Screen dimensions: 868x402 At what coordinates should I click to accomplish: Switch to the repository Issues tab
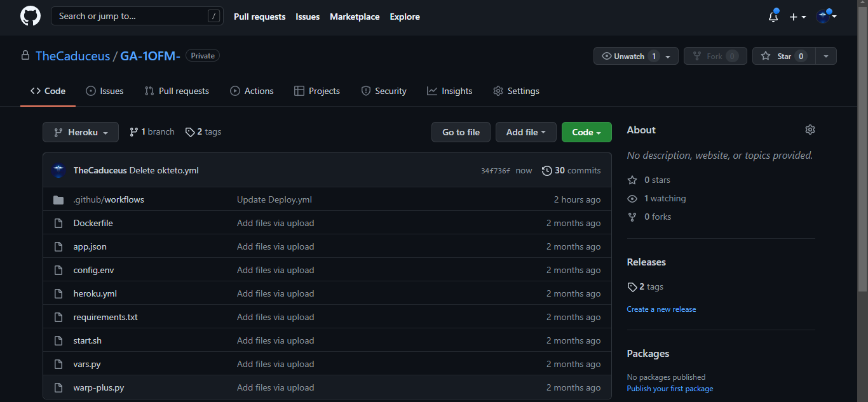point(105,91)
